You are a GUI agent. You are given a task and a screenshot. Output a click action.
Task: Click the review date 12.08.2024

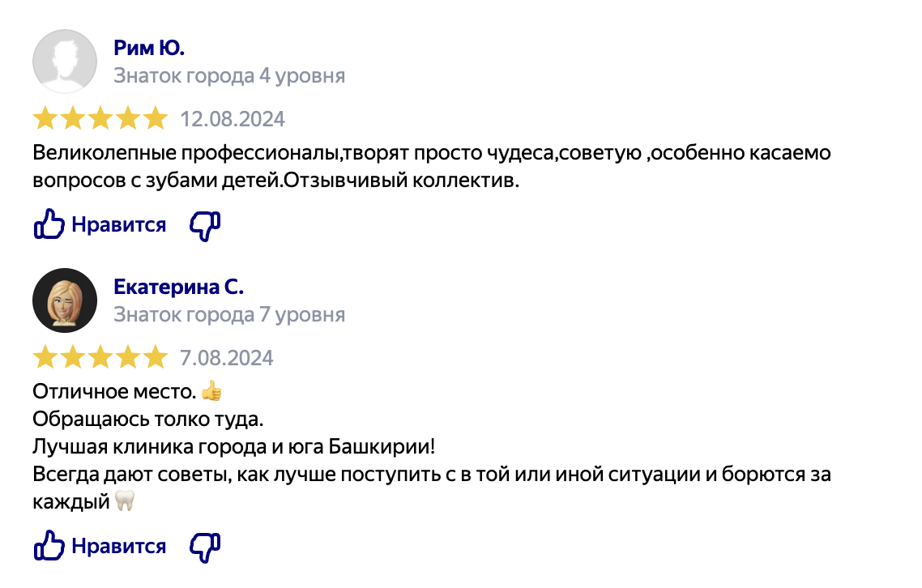tap(233, 120)
